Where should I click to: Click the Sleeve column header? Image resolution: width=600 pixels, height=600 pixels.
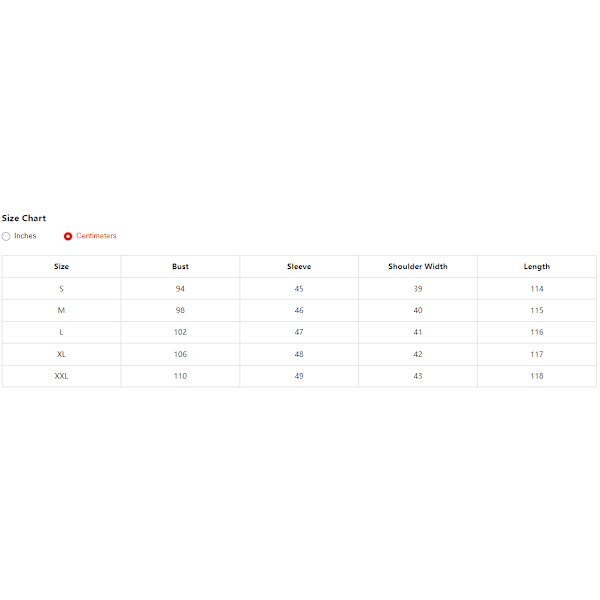coord(299,267)
